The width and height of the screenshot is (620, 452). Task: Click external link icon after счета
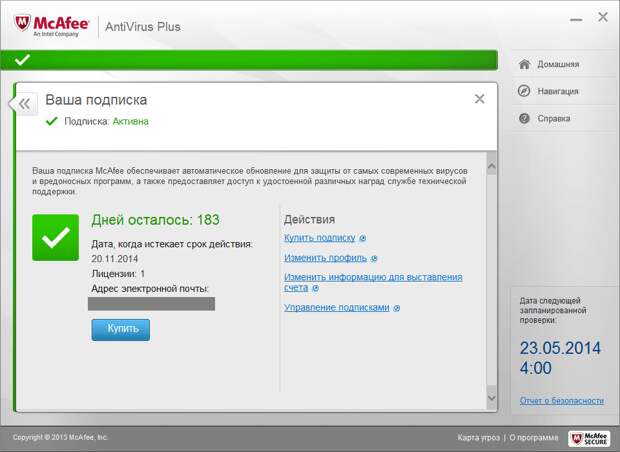316,288
